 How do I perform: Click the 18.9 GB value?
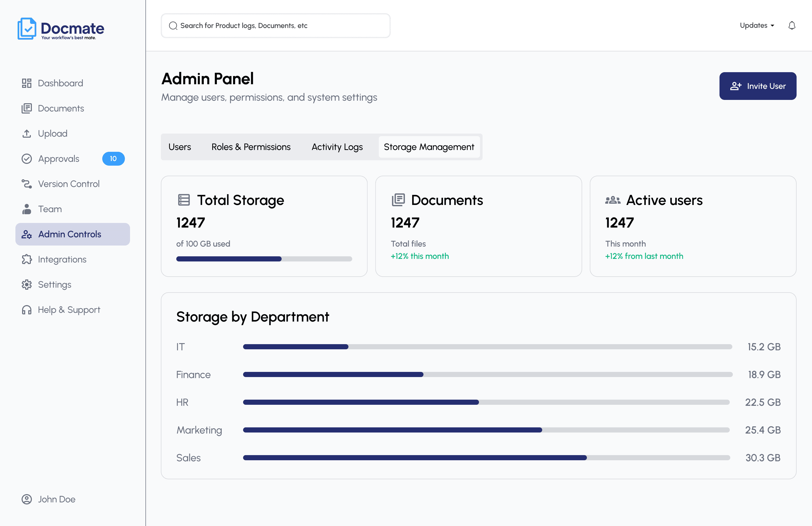[764, 374]
